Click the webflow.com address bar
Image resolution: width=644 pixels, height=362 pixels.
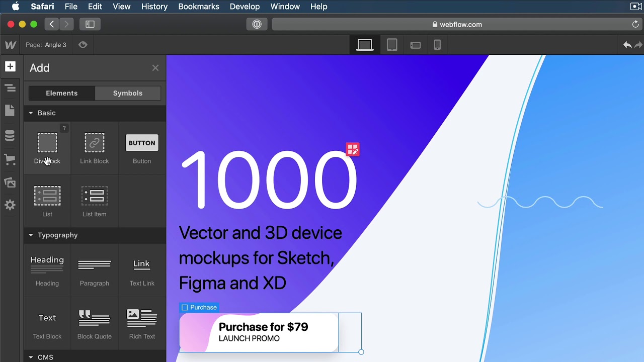(x=457, y=24)
